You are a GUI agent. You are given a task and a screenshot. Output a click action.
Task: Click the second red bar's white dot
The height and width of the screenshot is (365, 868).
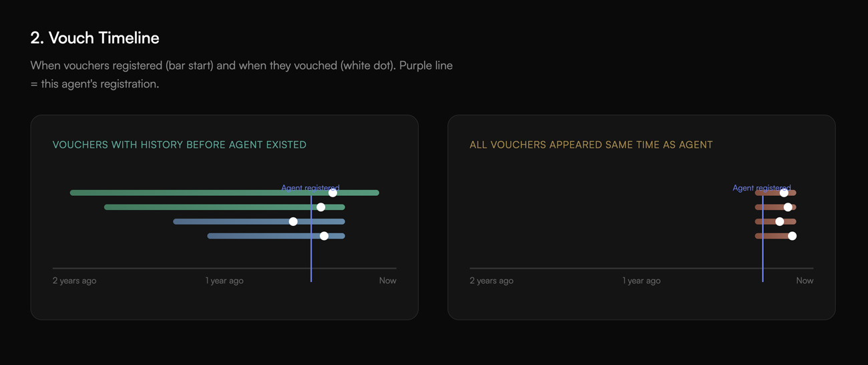[x=788, y=207]
